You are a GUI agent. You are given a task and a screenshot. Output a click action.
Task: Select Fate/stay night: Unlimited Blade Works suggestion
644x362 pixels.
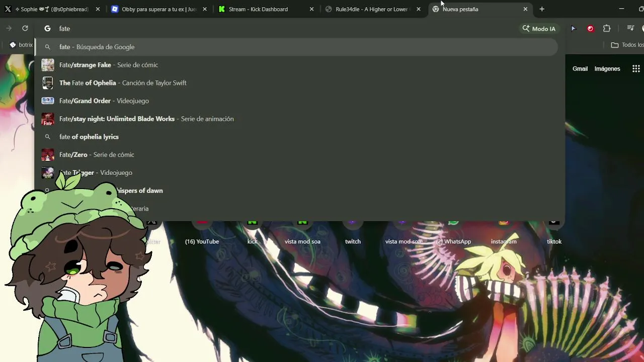pyautogui.click(x=296, y=119)
